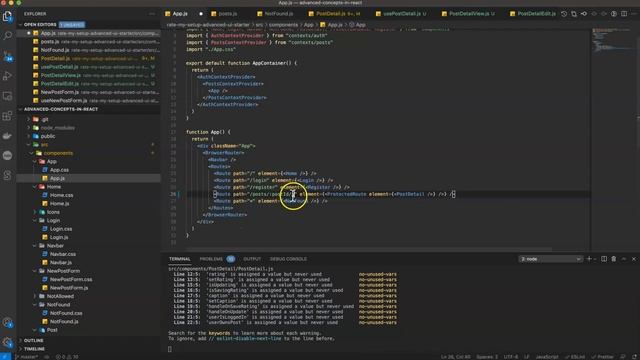This screenshot has height=360, width=640.
Task: Click the Prettier status bar item
Action: [x=602, y=357]
